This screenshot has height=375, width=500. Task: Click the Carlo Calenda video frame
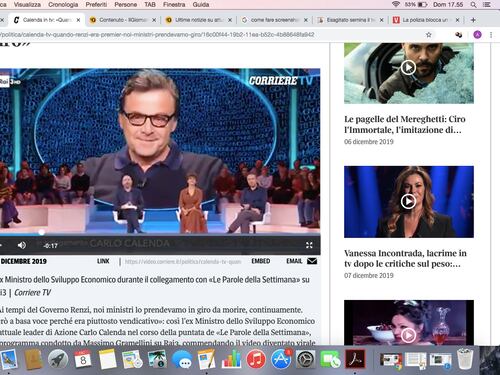tap(160, 152)
